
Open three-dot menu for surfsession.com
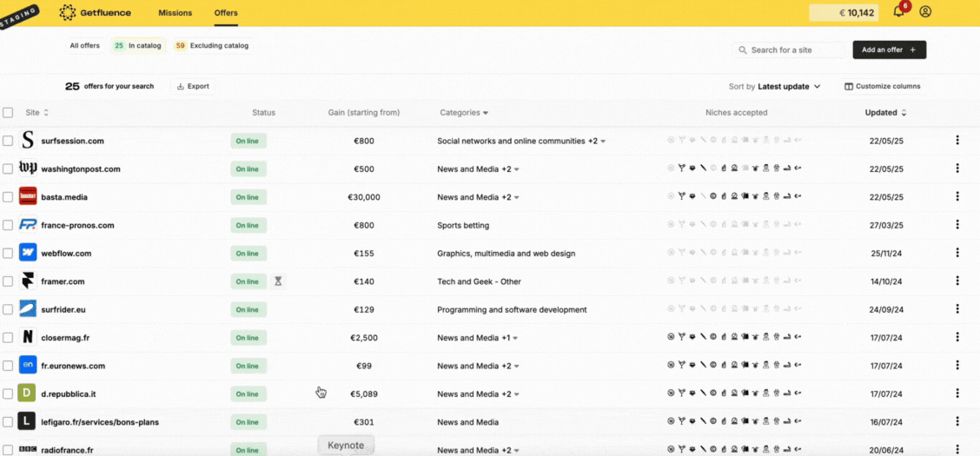point(957,141)
